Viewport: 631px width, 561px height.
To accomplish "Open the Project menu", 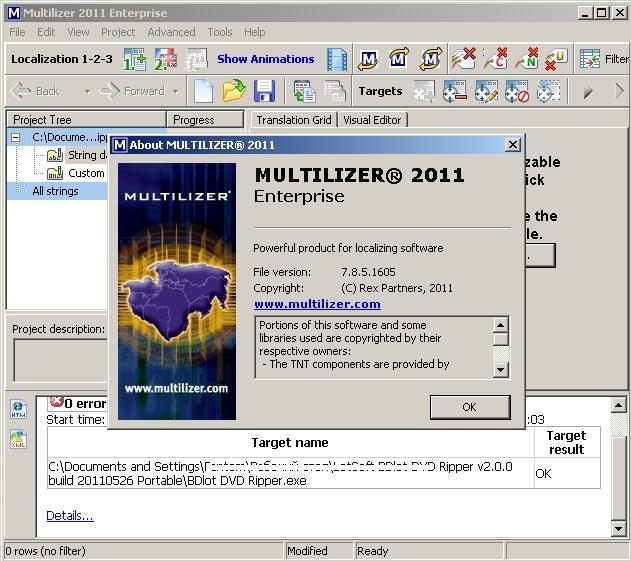I will (118, 32).
